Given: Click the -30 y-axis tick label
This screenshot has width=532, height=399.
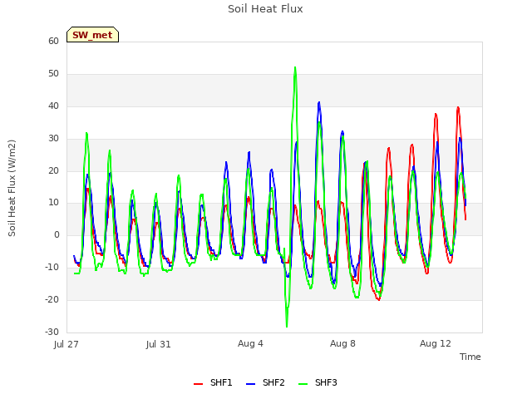Looking at the screenshot, I should pos(52,332).
